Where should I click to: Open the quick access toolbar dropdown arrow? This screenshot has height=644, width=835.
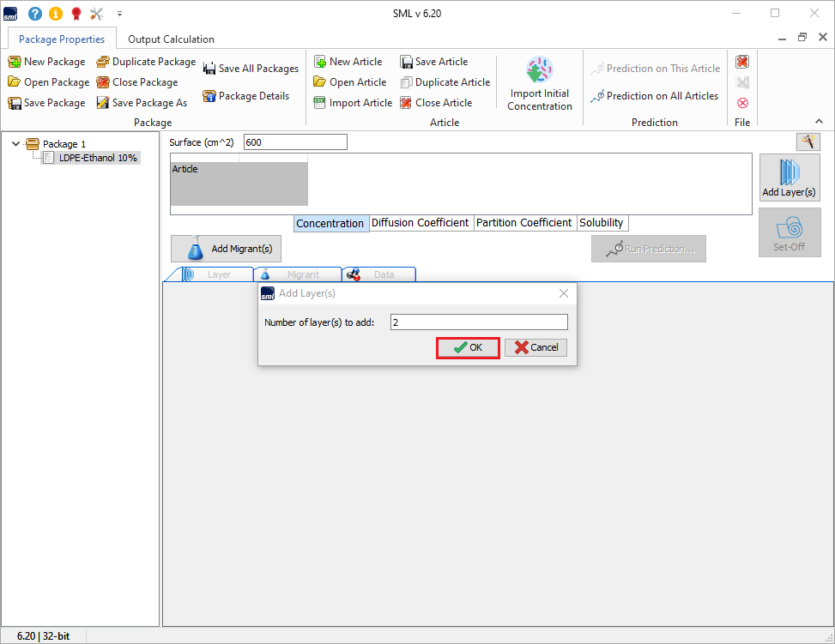click(x=119, y=14)
